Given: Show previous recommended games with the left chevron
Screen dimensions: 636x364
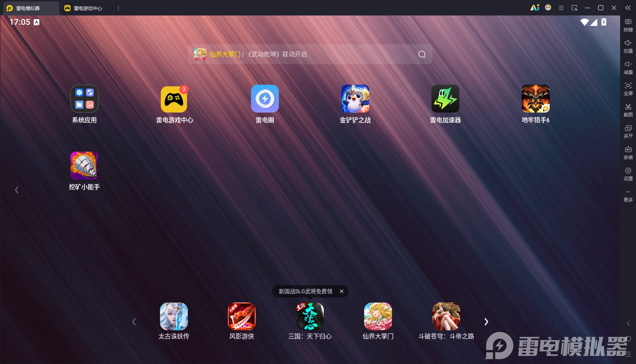Looking at the screenshot, I should tap(134, 322).
